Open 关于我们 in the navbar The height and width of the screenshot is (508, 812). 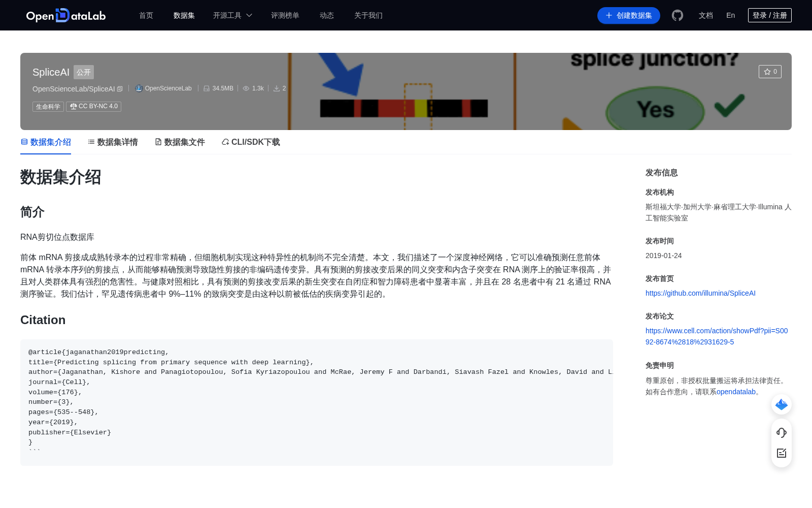[368, 15]
